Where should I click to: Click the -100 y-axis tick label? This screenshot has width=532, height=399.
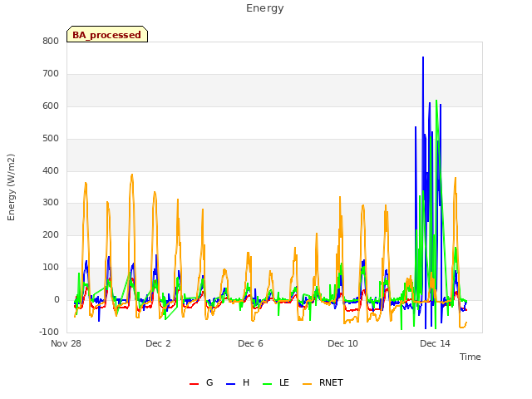pyautogui.click(x=49, y=332)
